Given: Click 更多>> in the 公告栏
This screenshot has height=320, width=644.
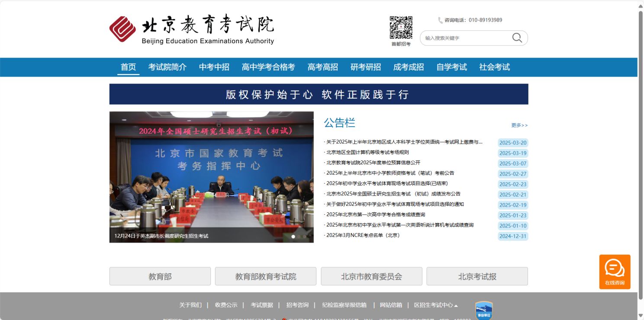Looking at the screenshot, I should (x=519, y=125).
